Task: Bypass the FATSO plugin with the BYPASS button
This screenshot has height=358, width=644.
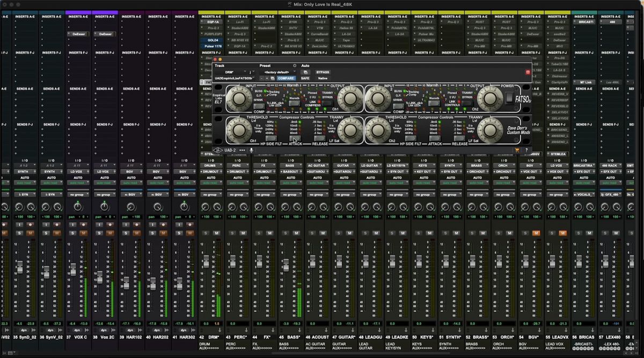Action: point(323,72)
